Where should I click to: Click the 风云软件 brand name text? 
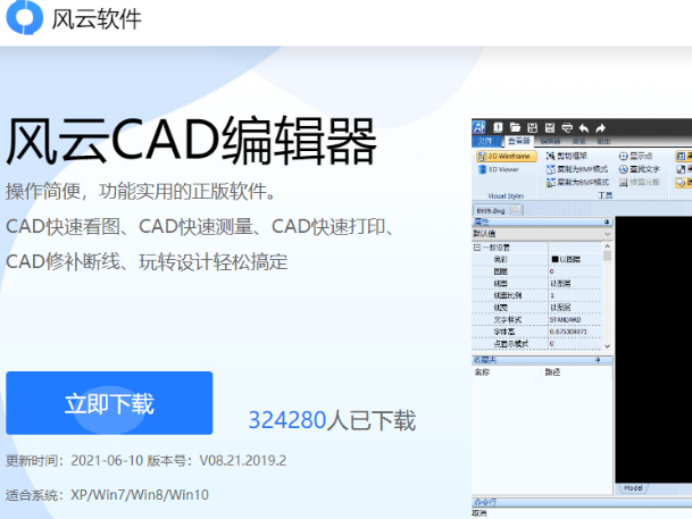point(97,19)
